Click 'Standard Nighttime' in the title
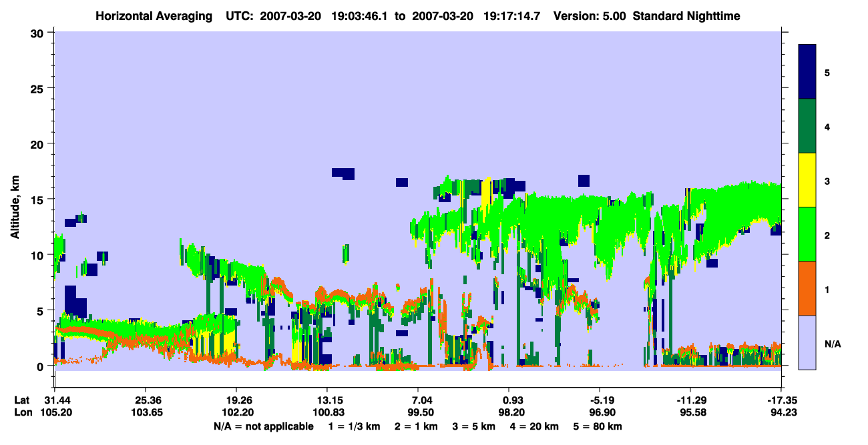 pyautogui.click(x=686, y=15)
